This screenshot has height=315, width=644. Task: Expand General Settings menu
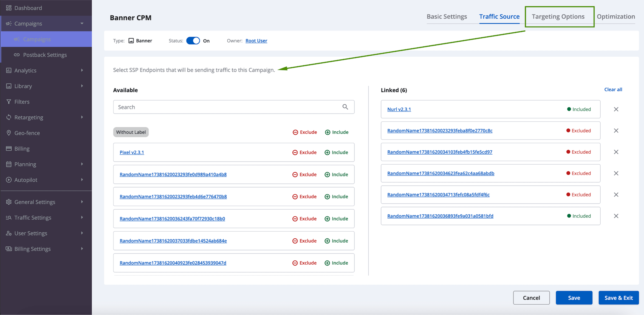pos(82,202)
